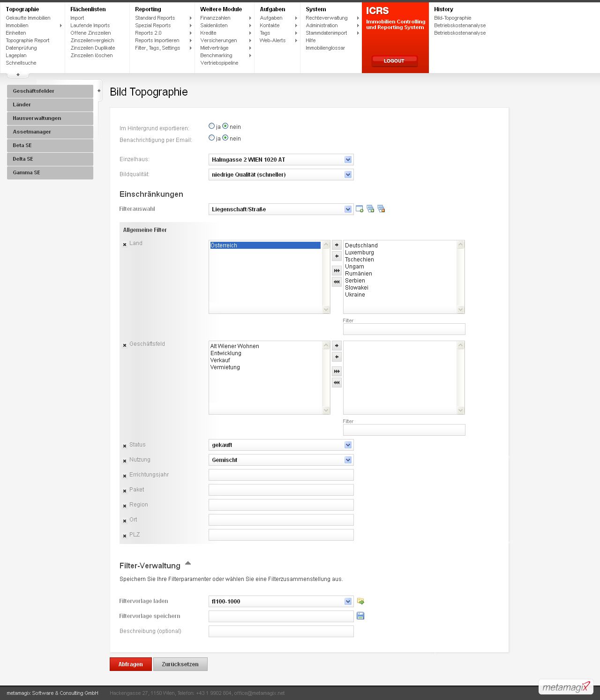Open the Geschäftsfelder sidebar section
Screen dimensions: 600x700
[x=50, y=91]
